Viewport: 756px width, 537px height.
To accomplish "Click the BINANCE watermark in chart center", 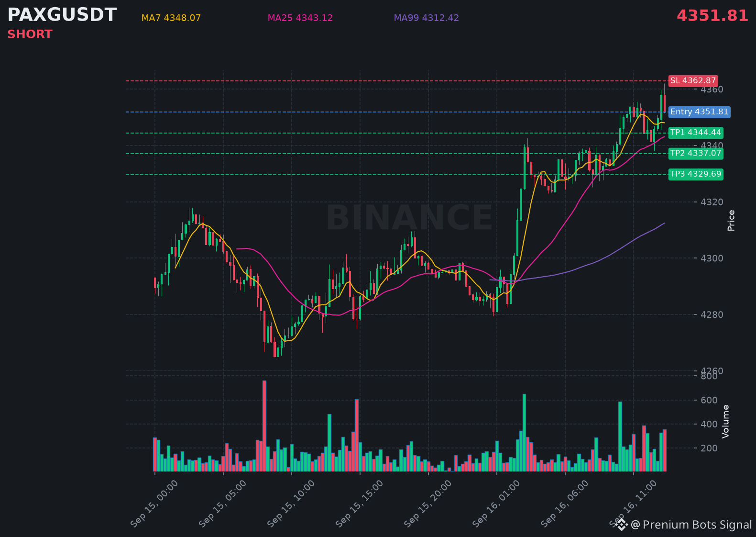I will point(409,218).
